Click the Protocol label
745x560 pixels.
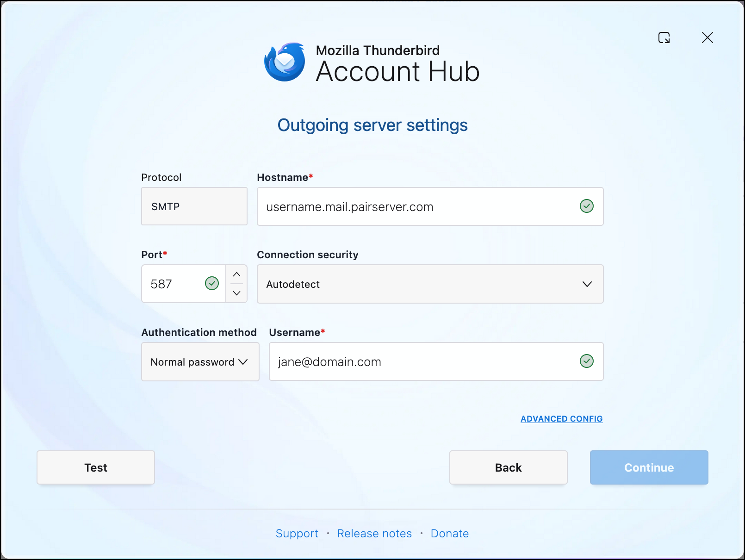[x=161, y=177]
